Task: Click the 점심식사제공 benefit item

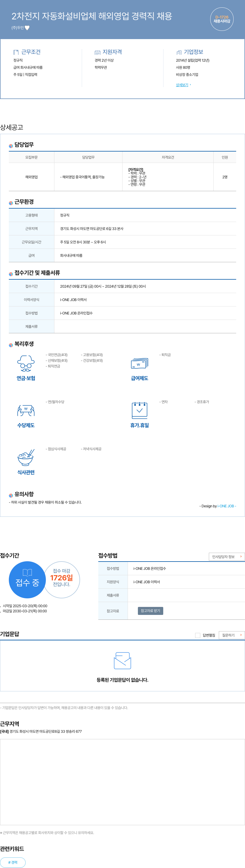Action: pyautogui.click(x=56, y=449)
